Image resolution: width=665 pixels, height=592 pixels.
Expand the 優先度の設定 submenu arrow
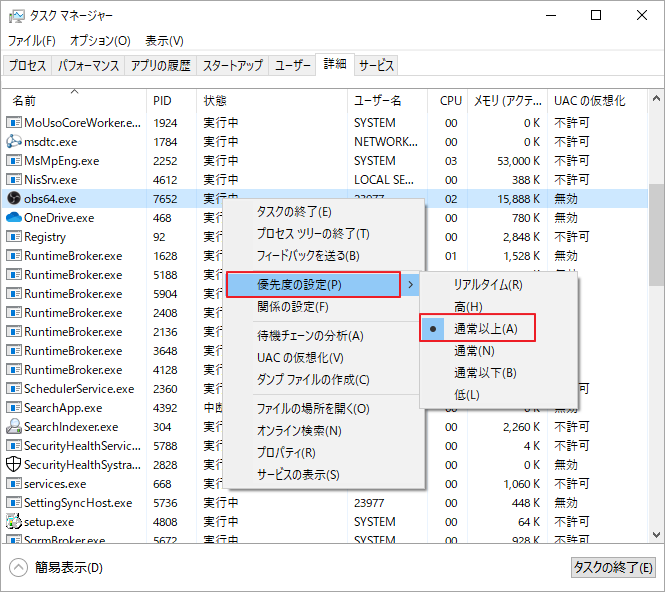coord(410,285)
